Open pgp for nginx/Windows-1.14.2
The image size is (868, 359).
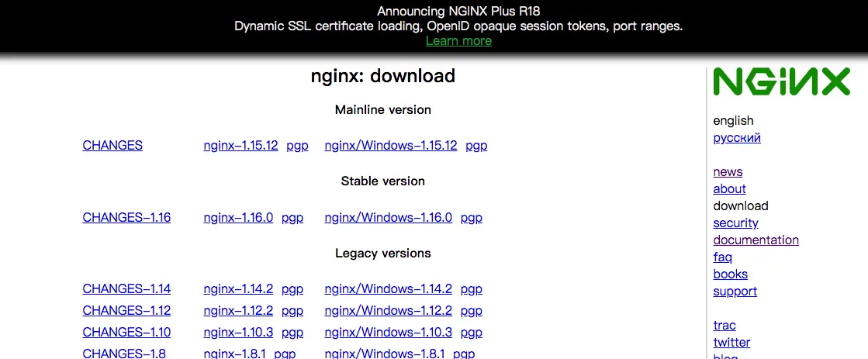click(471, 288)
